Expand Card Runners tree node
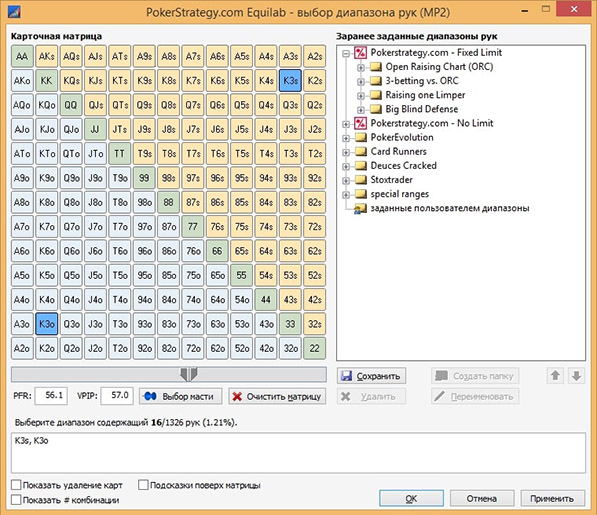 pyautogui.click(x=346, y=152)
